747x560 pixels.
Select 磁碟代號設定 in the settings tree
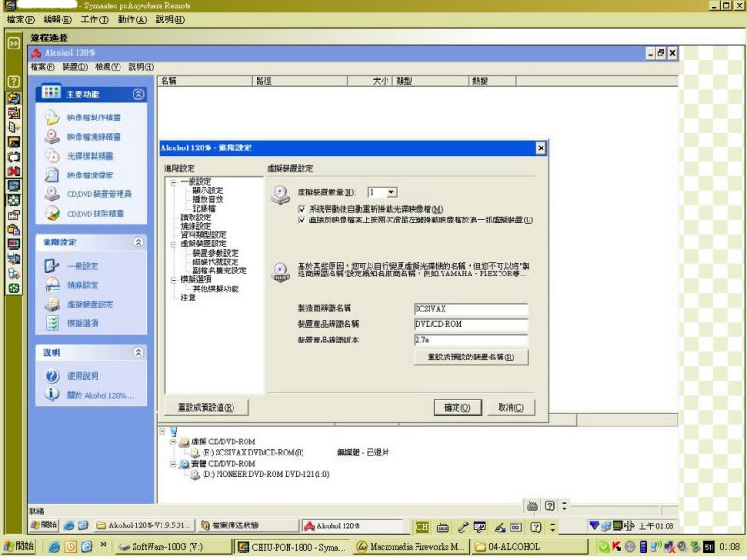[x=216, y=262]
